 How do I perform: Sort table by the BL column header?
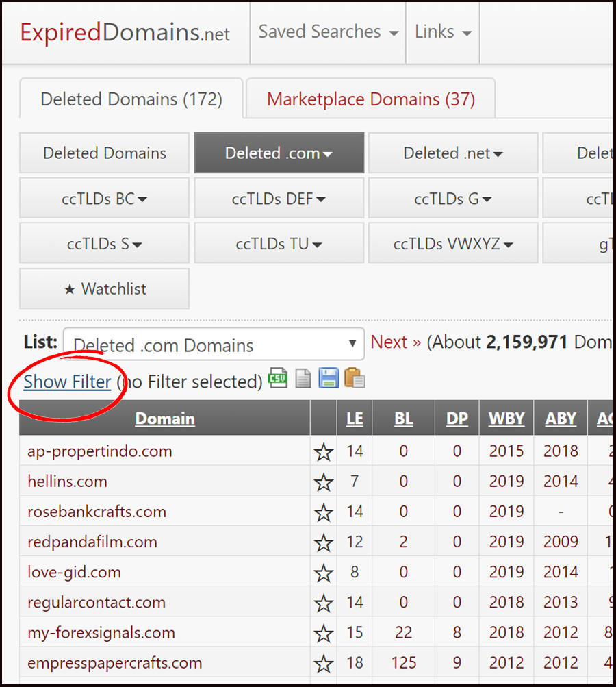tap(403, 419)
